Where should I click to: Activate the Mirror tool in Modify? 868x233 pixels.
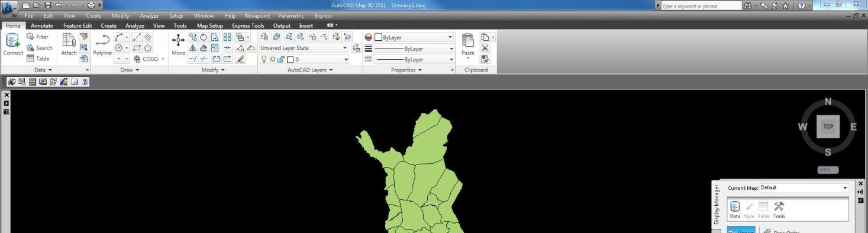pos(193,48)
